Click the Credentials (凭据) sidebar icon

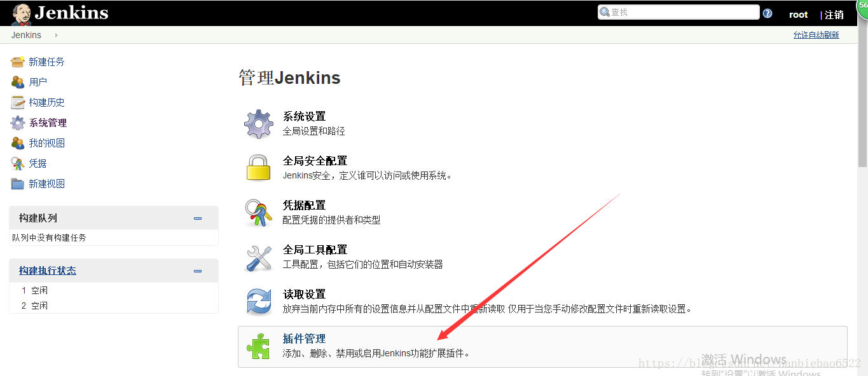(x=18, y=163)
